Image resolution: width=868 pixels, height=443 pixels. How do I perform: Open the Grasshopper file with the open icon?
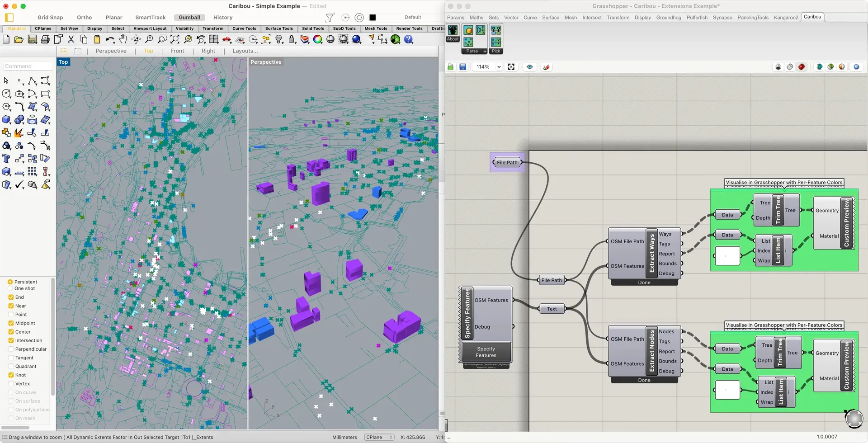pos(450,66)
